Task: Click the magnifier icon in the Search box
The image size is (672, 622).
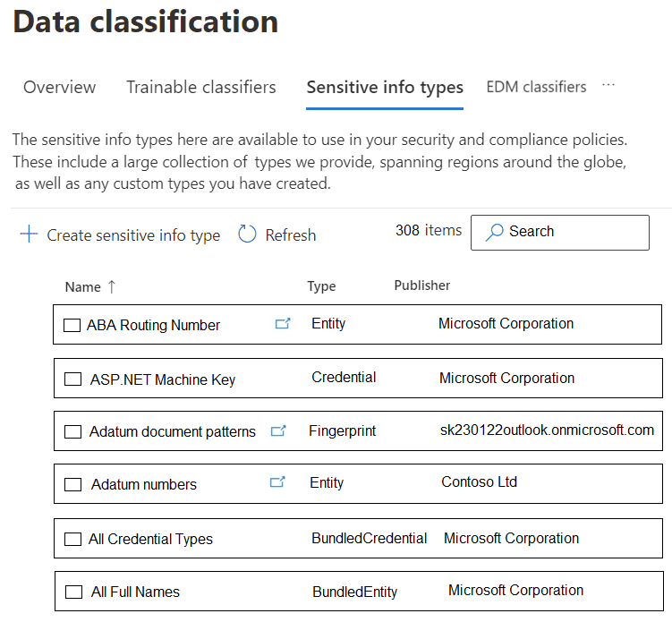Action: click(494, 233)
